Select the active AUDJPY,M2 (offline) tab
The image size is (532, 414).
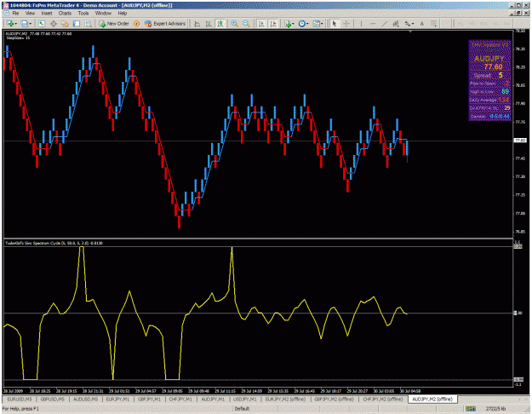coord(432,399)
